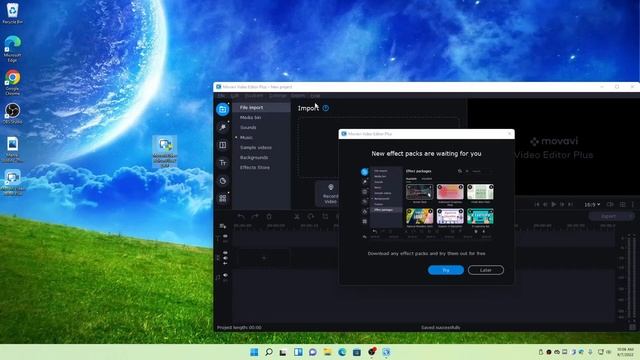
Task: Click the help icon next to Import
Action: click(325, 108)
